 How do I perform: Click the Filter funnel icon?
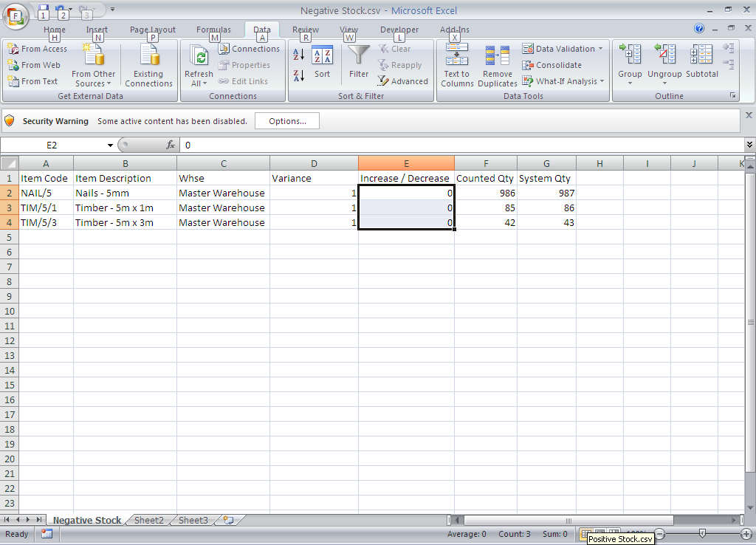click(x=359, y=57)
